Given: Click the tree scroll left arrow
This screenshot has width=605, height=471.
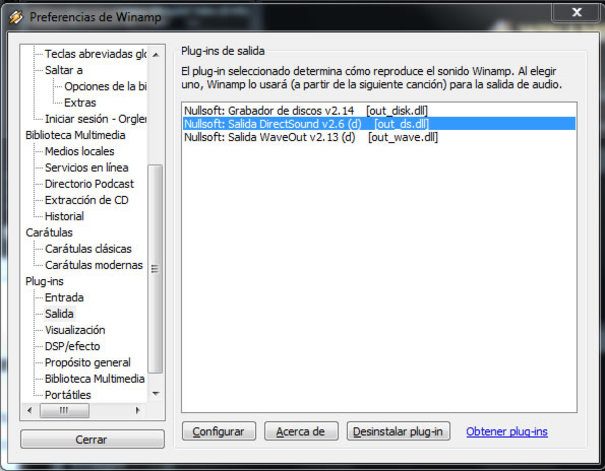Looking at the screenshot, I should click(x=30, y=410).
